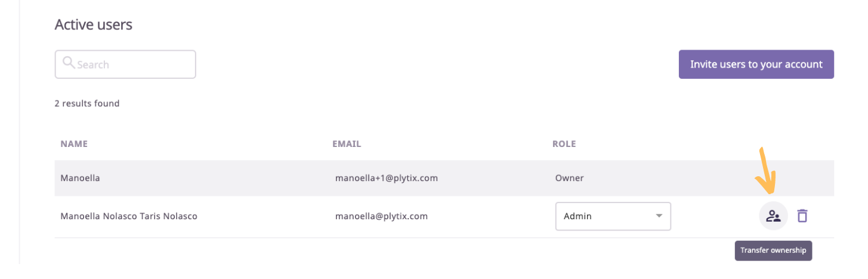Click the trash icon to remove user
868x279 pixels.
[802, 216]
